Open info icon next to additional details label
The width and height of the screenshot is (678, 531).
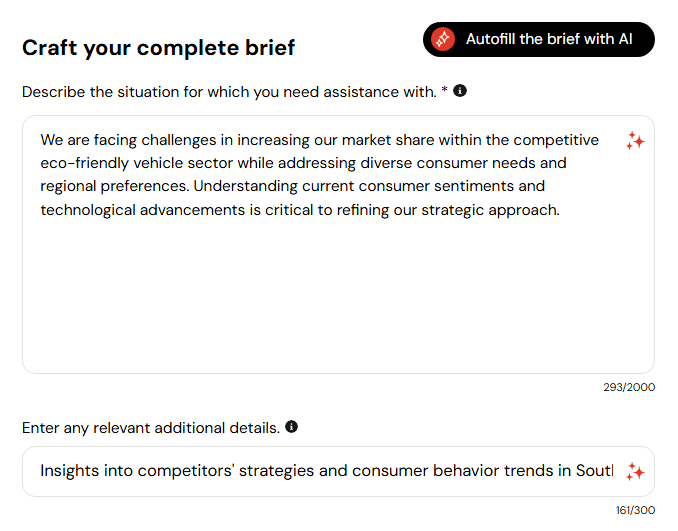(x=291, y=427)
